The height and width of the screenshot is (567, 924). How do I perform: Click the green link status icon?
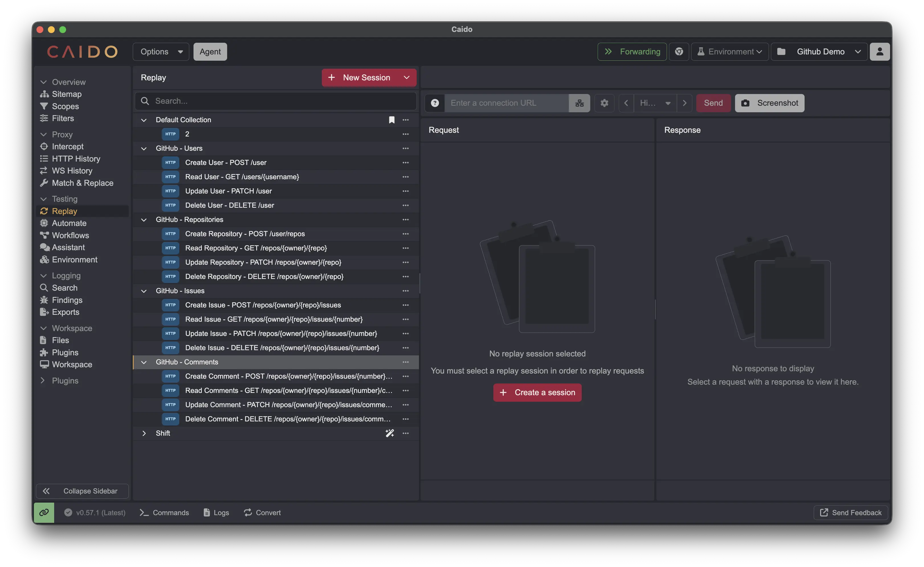pos(44,513)
